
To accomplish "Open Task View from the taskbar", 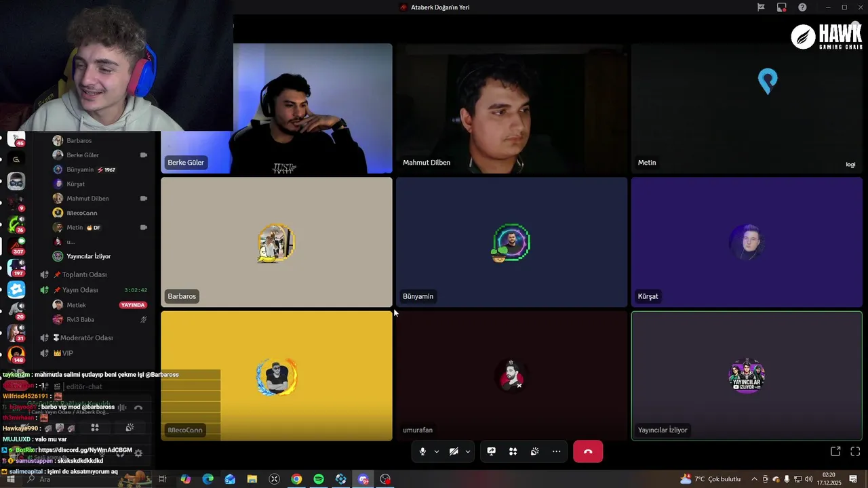I will click(163, 479).
